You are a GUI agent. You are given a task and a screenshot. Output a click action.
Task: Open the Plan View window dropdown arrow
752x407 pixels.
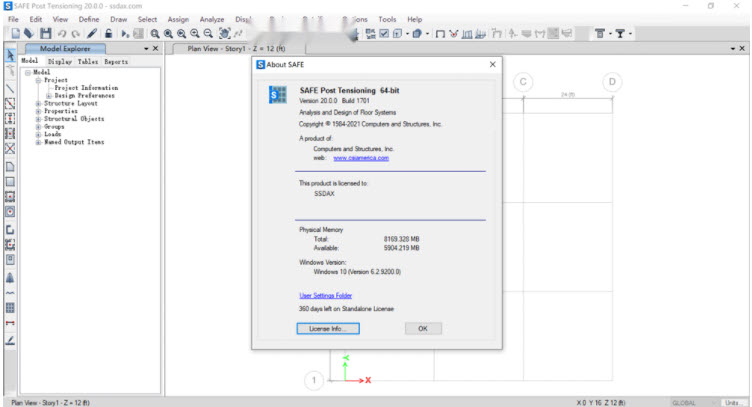point(732,49)
